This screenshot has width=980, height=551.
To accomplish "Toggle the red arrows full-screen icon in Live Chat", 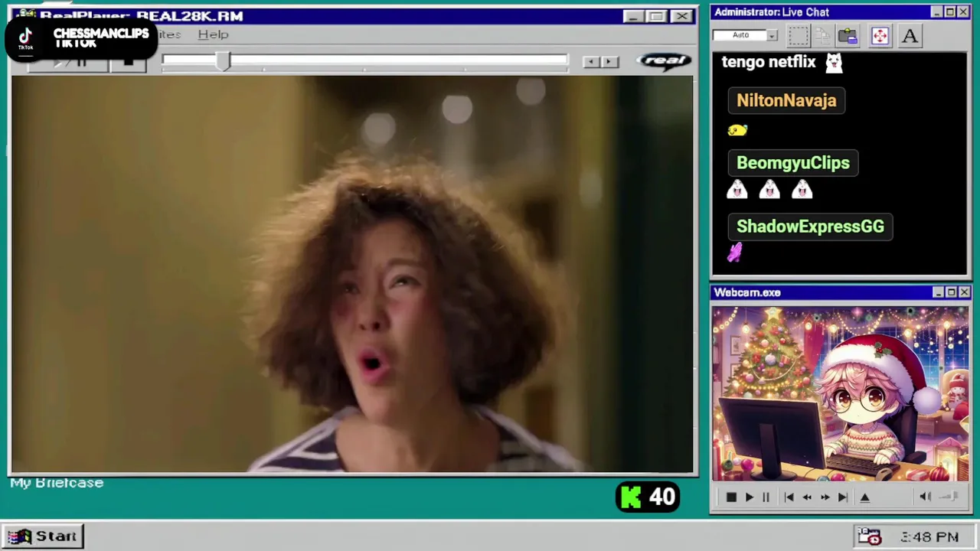I will [880, 35].
